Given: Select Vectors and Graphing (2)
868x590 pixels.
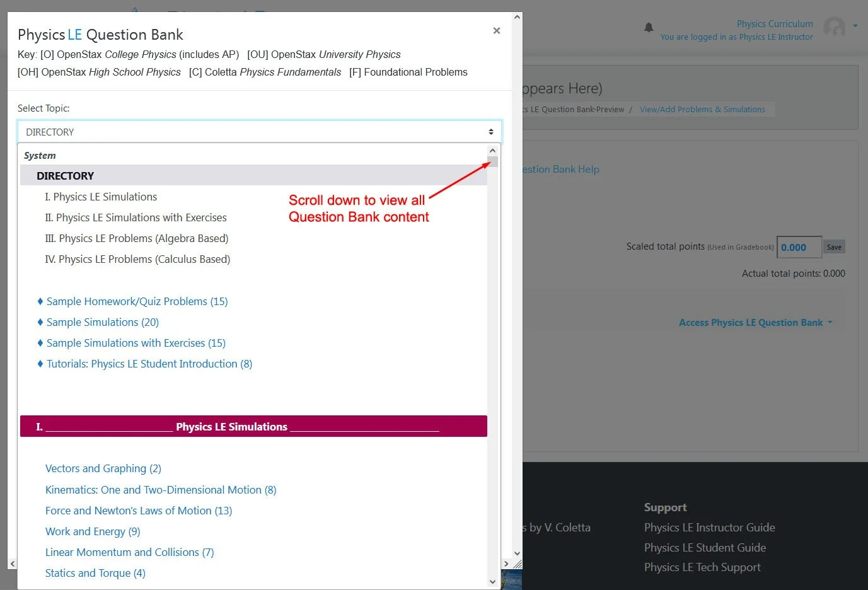Looking at the screenshot, I should [x=103, y=468].
